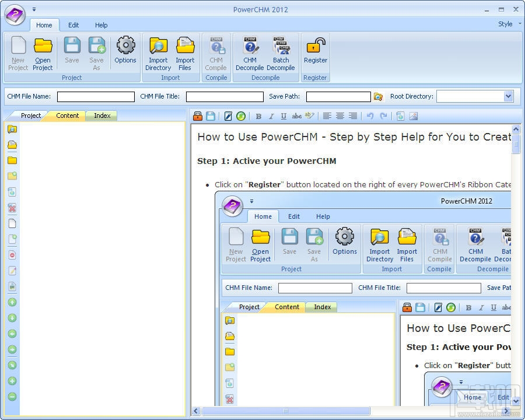
Task: Click the undo arrow in editor toolbar
Action: (x=370, y=116)
